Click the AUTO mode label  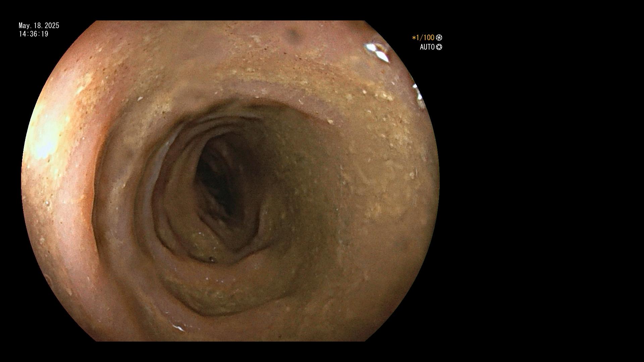click(427, 47)
